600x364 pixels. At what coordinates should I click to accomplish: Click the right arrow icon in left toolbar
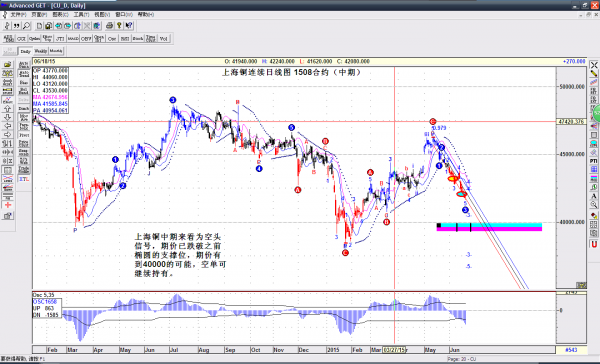click(x=8, y=135)
